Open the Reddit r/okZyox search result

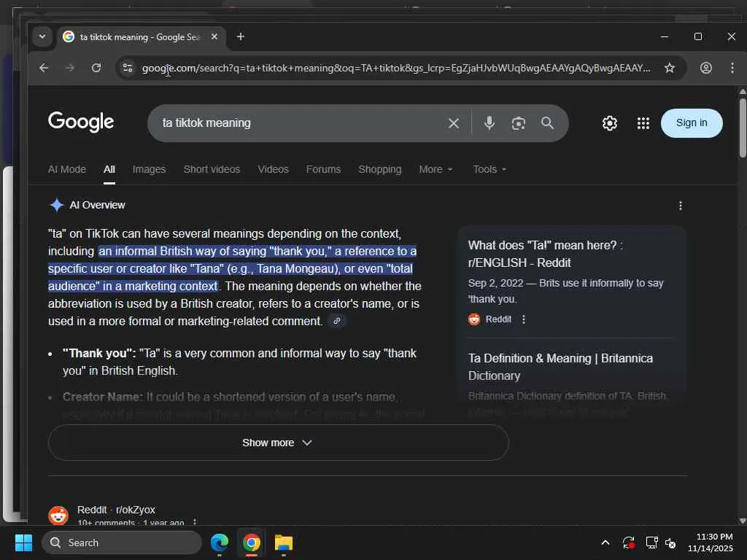(x=116, y=510)
